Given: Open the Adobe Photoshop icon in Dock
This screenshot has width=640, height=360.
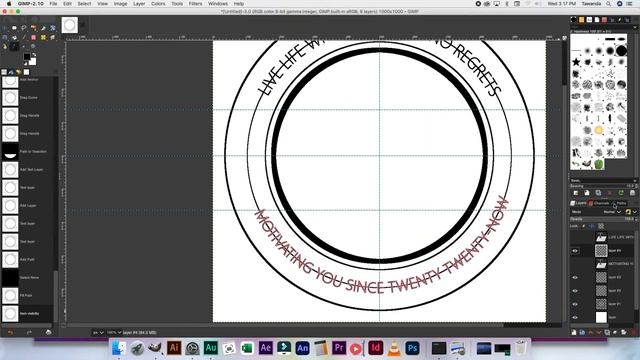Looking at the screenshot, I should point(412,348).
